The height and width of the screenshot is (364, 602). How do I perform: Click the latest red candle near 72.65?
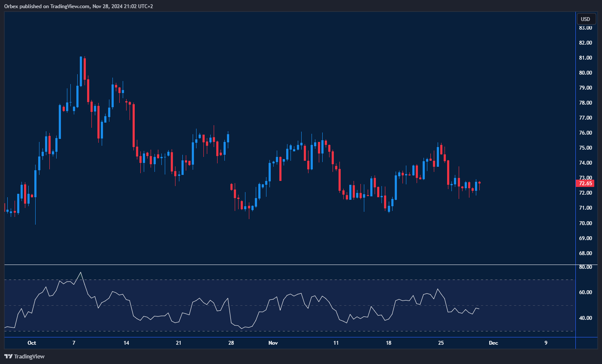coord(479,183)
